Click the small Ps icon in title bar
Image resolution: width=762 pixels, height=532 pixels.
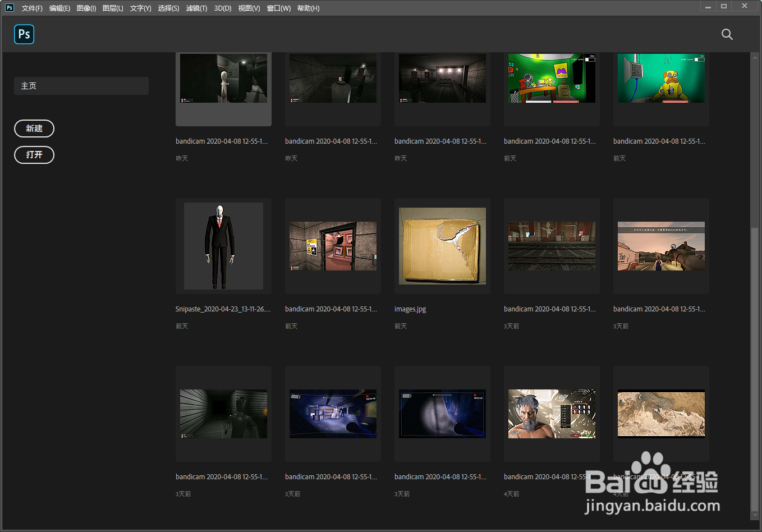[x=10, y=8]
